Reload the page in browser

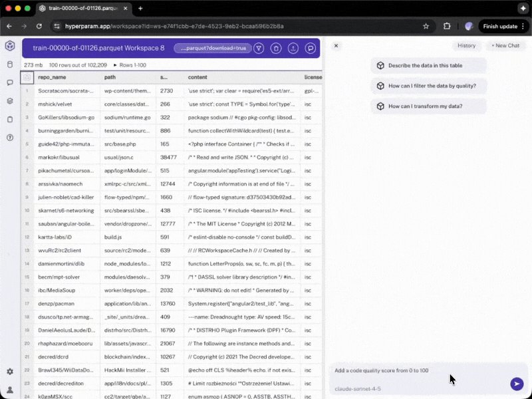[x=39, y=27]
